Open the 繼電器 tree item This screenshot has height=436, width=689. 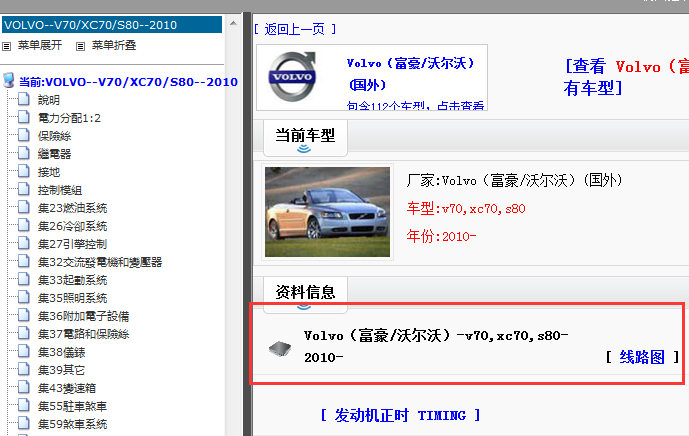pos(54,154)
